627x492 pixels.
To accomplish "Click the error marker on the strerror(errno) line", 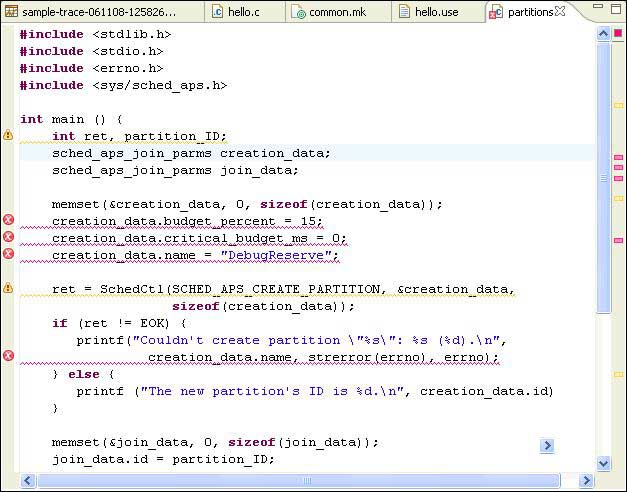I will point(8,356).
